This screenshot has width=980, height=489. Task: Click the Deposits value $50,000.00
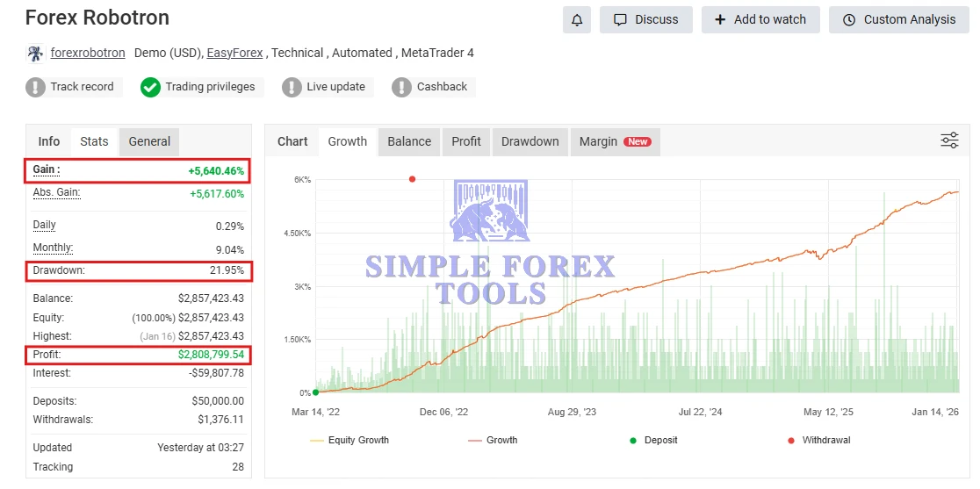coord(218,401)
